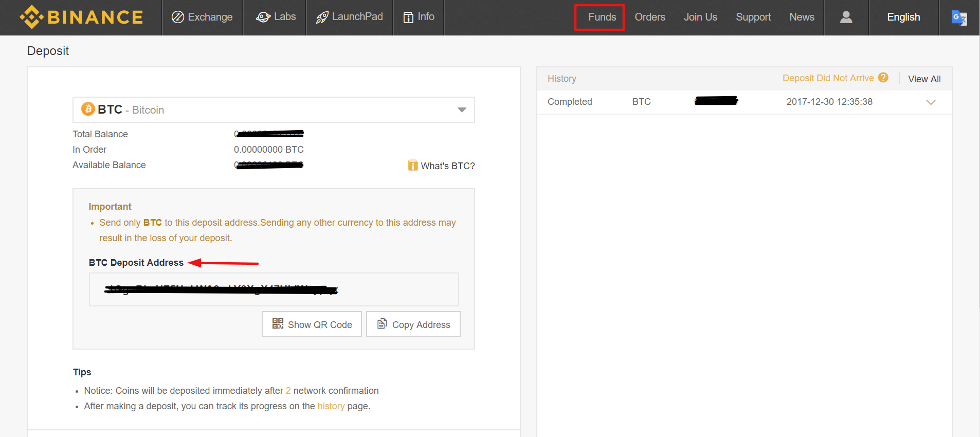Click the BTC deposit address field
Image resolution: width=980 pixels, height=437 pixels.
coord(274,289)
